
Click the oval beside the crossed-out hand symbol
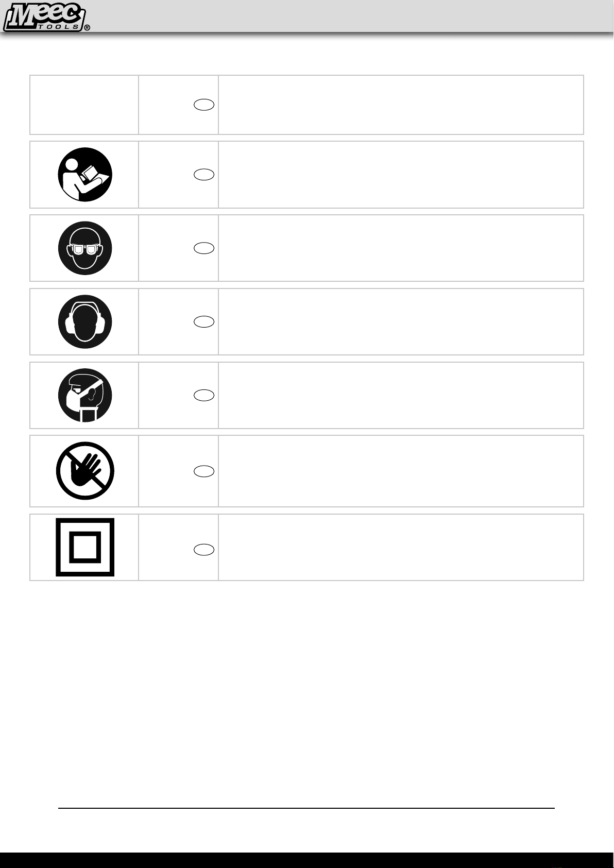tap(204, 471)
